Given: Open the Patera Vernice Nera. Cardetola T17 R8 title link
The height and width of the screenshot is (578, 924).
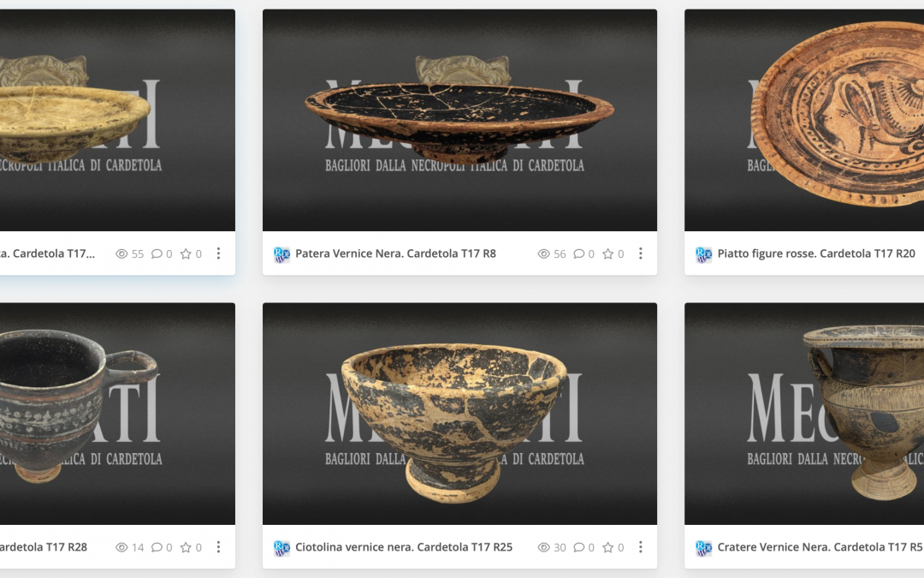Looking at the screenshot, I should click(x=395, y=253).
